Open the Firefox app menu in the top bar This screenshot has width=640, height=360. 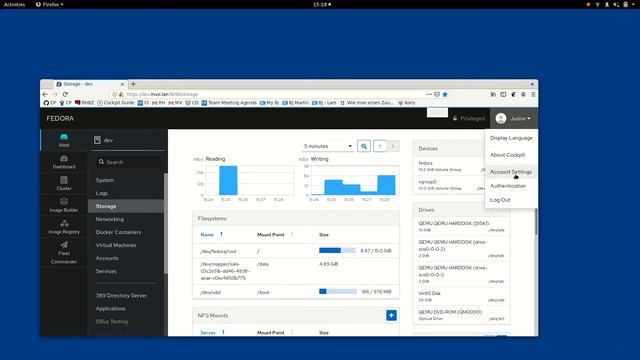point(49,4)
